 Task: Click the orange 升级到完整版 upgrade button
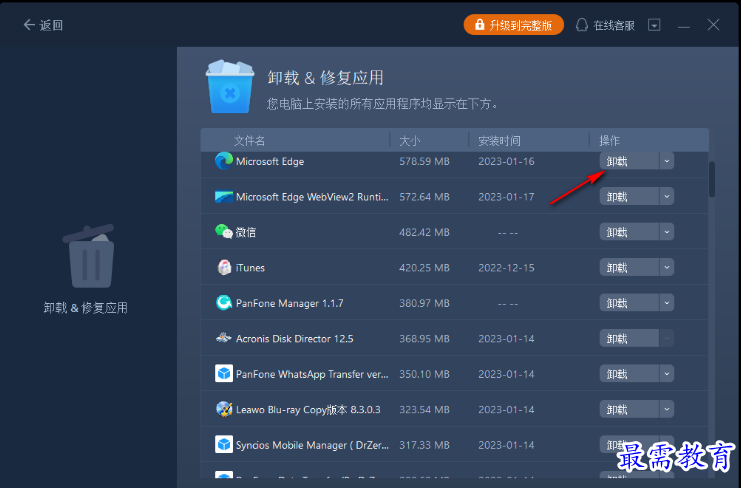[514, 25]
